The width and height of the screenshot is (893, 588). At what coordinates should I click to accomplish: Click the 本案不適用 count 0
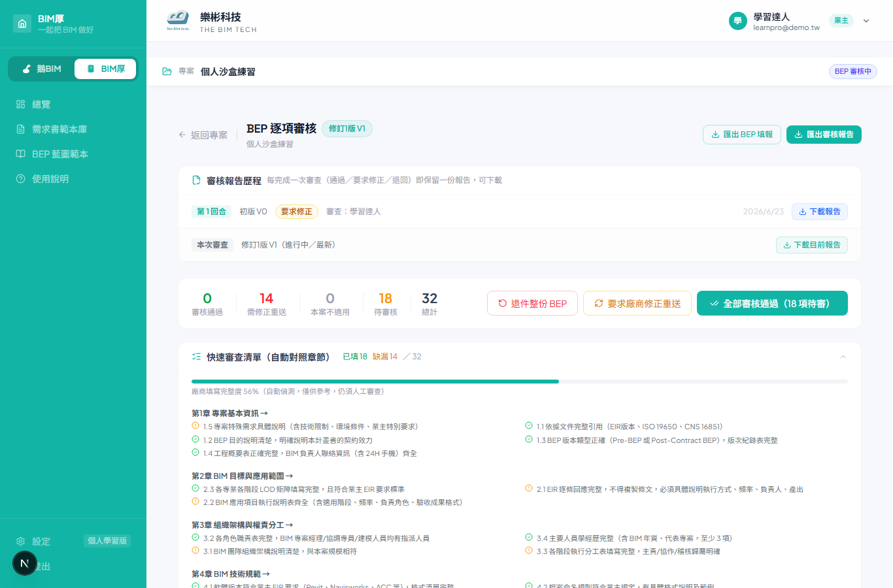point(330,299)
